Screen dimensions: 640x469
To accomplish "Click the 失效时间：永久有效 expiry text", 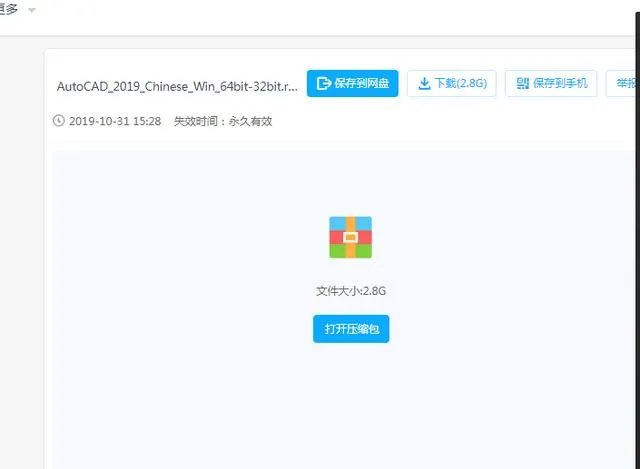I will [223, 121].
